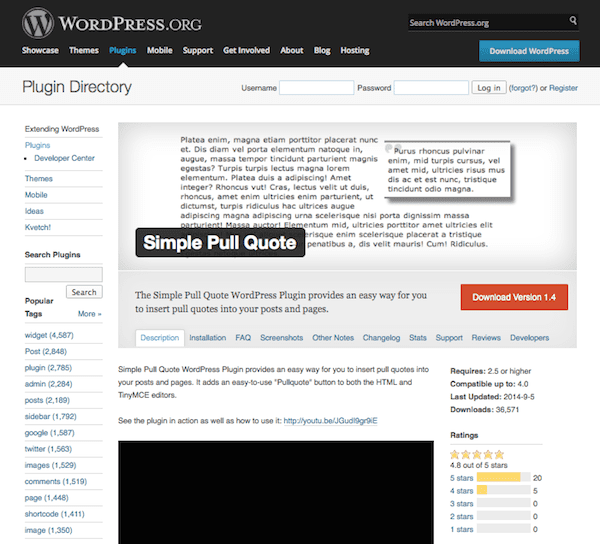Open the Mobile sidebar link
The height and width of the screenshot is (544, 600).
coord(36,195)
